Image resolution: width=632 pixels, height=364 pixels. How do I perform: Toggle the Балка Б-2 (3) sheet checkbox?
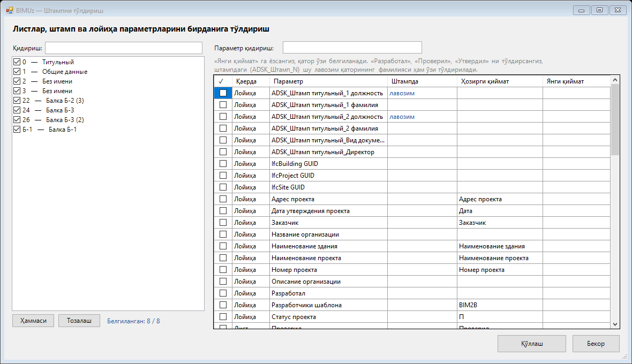point(17,101)
